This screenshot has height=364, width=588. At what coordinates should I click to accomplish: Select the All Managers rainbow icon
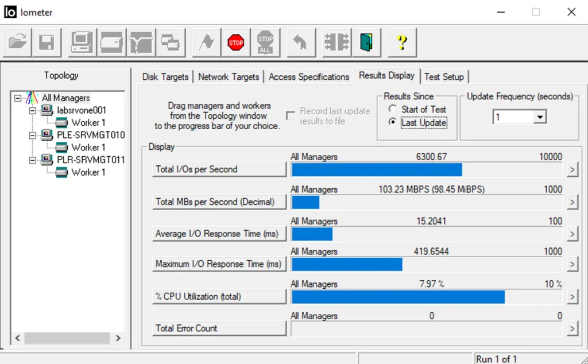click(32, 98)
